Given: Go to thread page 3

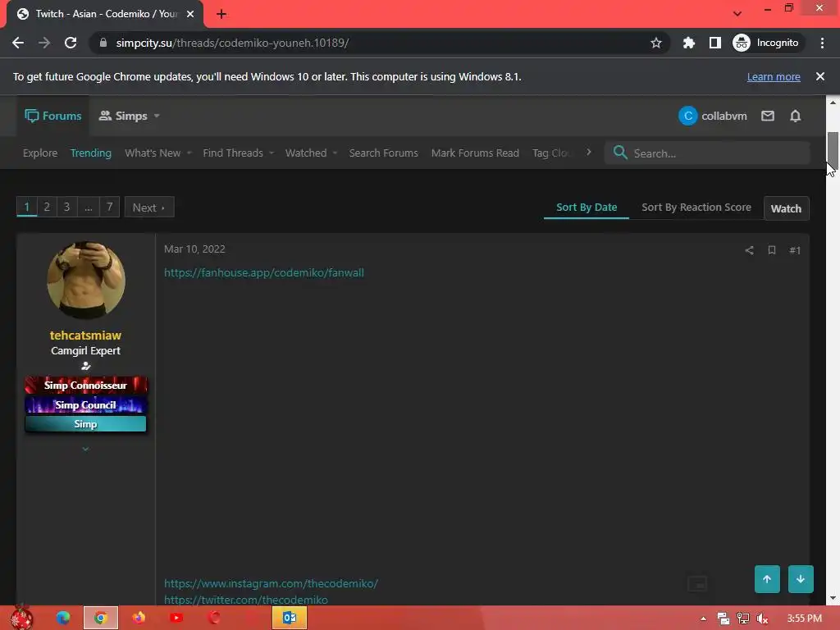Looking at the screenshot, I should 67,207.
